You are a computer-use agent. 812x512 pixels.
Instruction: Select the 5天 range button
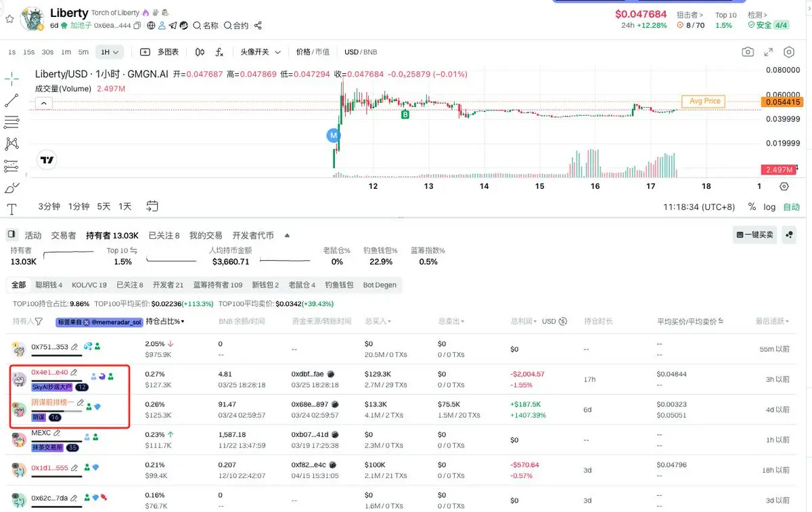tap(104, 206)
